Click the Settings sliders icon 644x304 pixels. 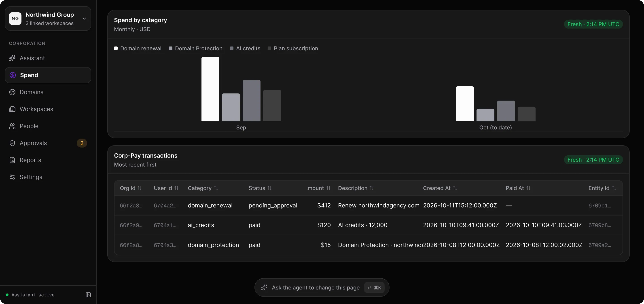pos(12,177)
